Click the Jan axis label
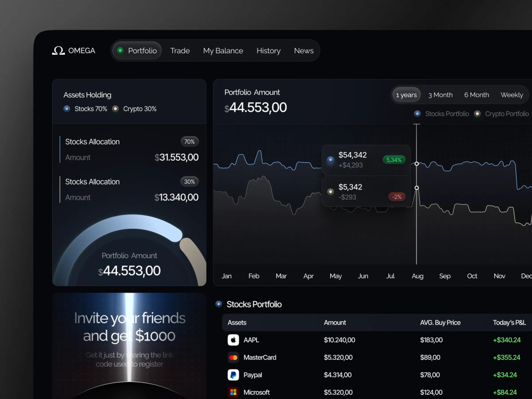The image size is (532, 399). [227, 276]
